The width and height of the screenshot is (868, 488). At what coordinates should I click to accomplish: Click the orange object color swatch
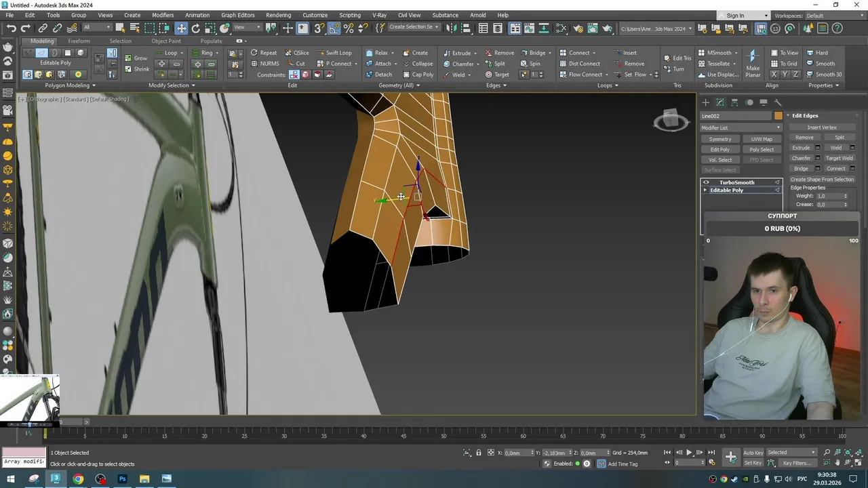coord(778,116)
